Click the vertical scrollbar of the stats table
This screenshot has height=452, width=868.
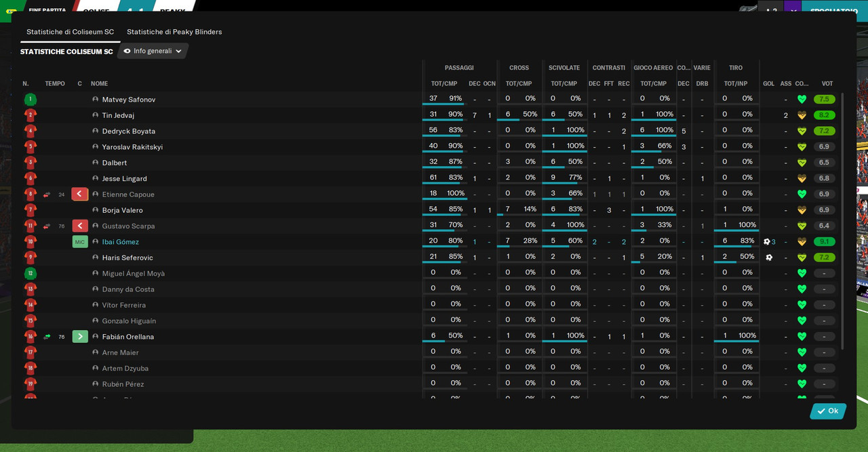pos(843,221)
